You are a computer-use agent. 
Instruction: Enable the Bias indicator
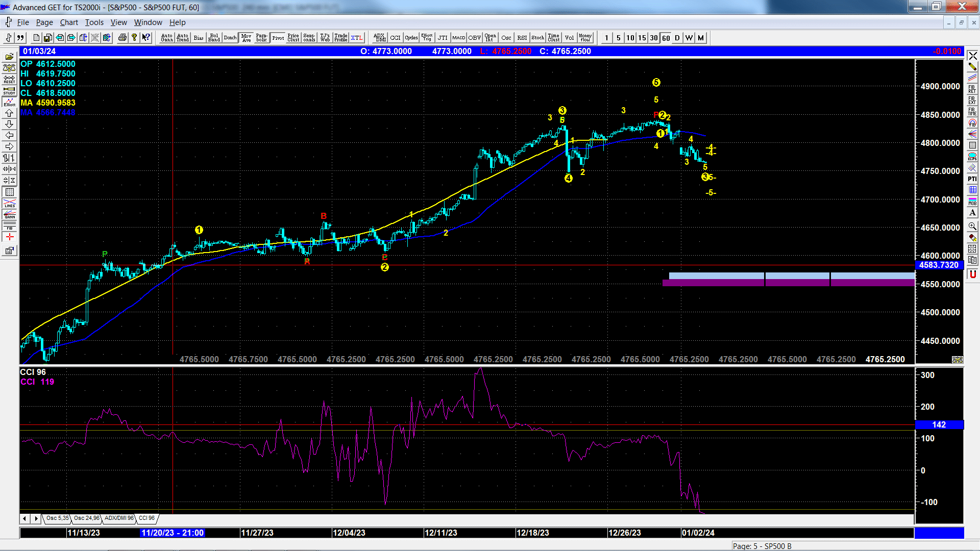[199, 38]
